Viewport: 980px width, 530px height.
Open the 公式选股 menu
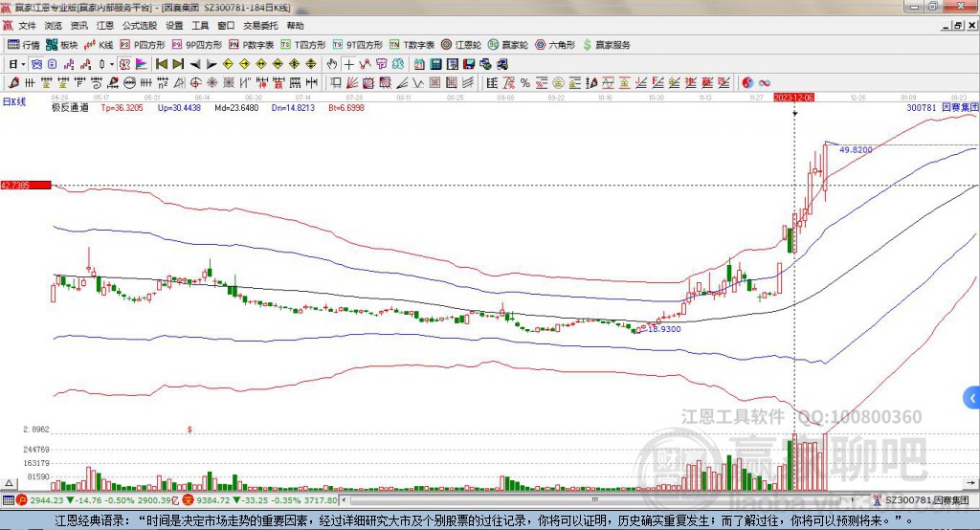pyautogui.click(x=140, y=26)
